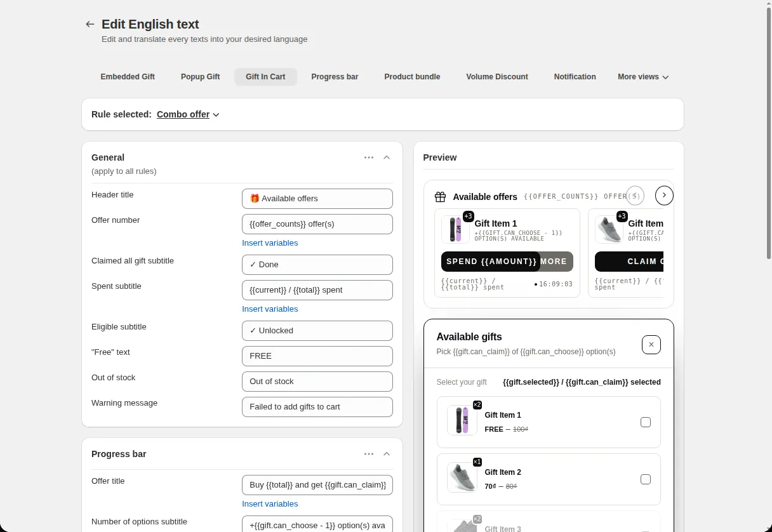Image resolution: width=772 pixels, height=532 pixels.
Task: Click the Gift Item 2 shoe image
Action: (462, 477)
